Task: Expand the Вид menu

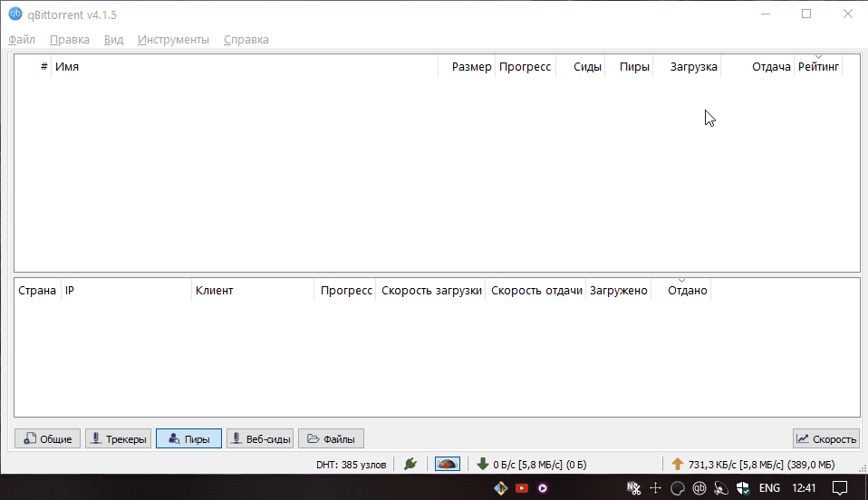Action: (113, 40)
